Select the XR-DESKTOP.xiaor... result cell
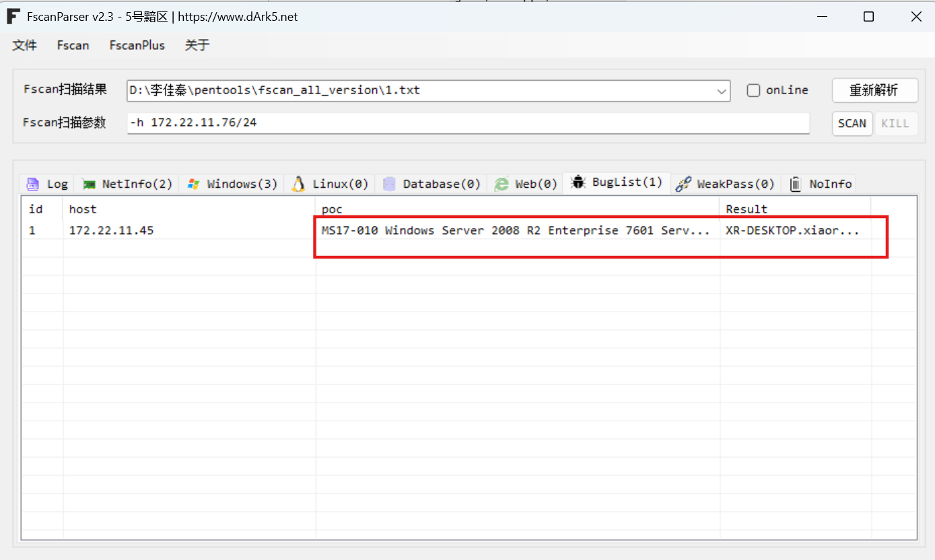935x560 pixels. pos(795,230)
